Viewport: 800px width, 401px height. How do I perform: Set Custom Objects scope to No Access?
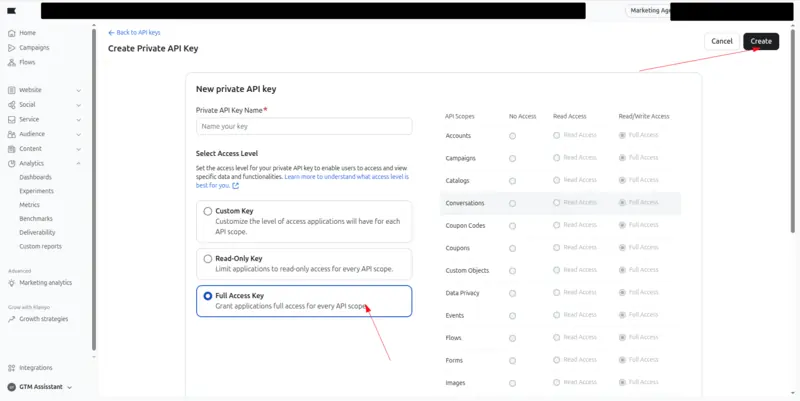[x=512, y=271]
